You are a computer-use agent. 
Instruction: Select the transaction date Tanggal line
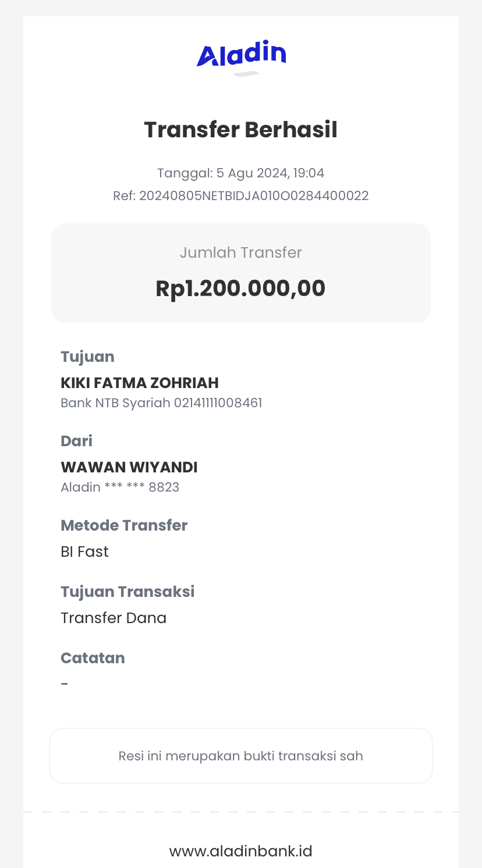coord(241,173)
